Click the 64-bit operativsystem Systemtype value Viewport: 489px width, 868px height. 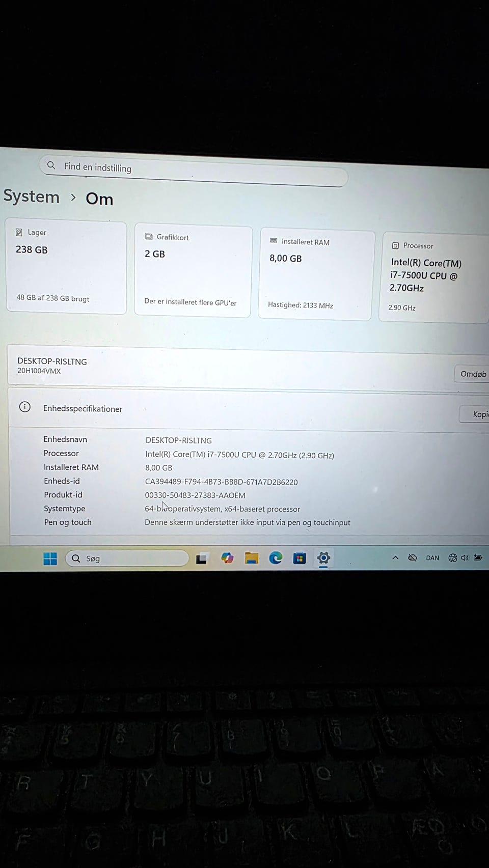click(x=222, y=509)
